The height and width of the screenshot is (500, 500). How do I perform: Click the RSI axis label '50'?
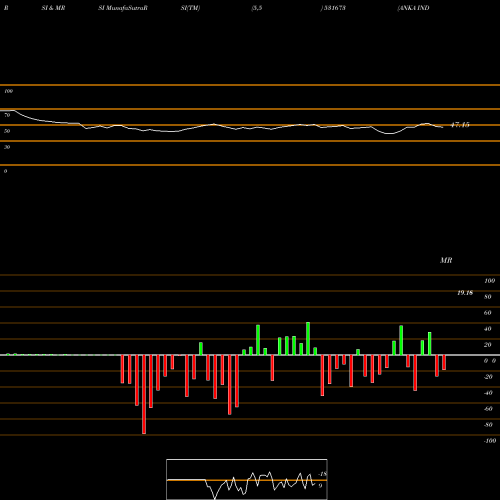coord(7,131)
